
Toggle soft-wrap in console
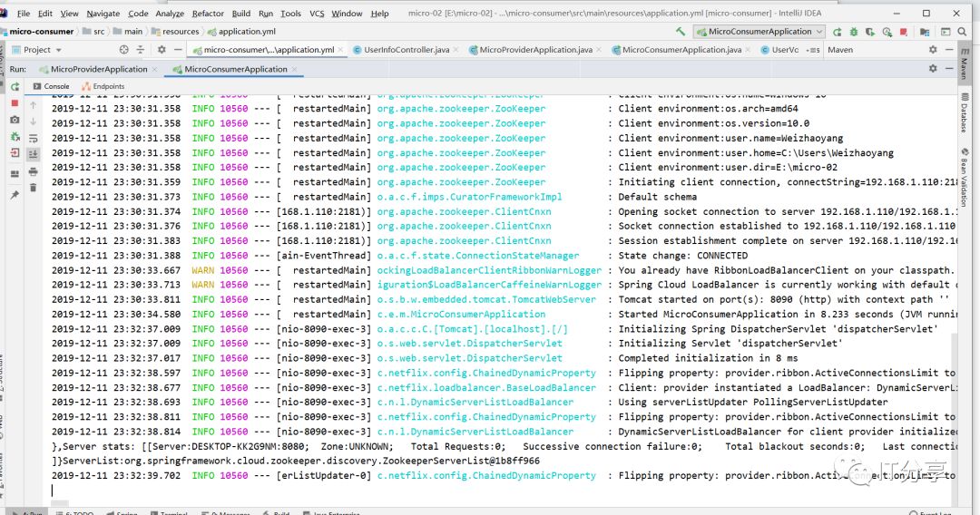pyautogui.click(x=34, y=138)
